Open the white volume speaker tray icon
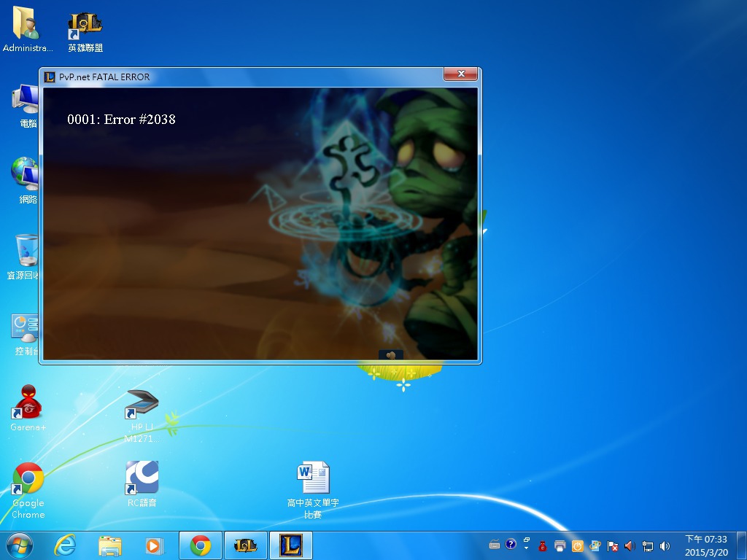747x560 pixels. 665,545
